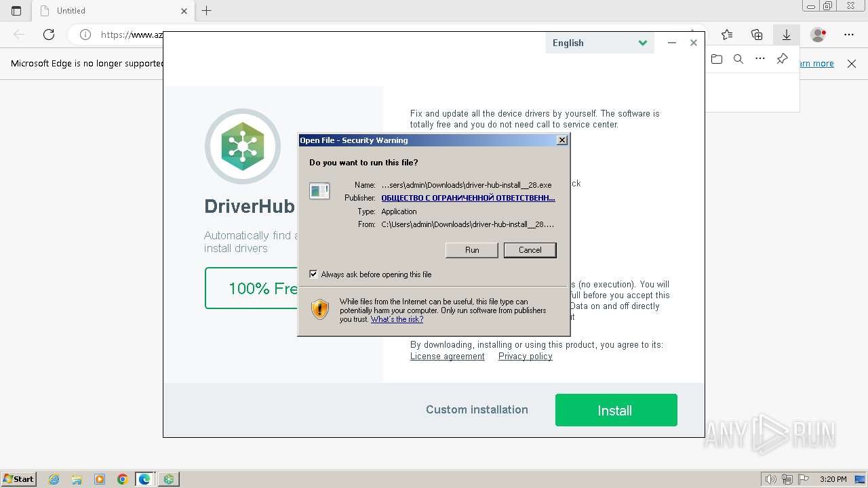Select the Untitled browser tab
Viewport: 868px width, 488px height.
(x=113, y=11)
